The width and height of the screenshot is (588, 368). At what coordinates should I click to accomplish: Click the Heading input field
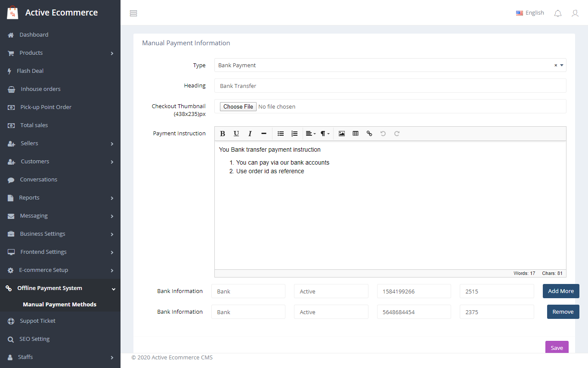point(390,86)
